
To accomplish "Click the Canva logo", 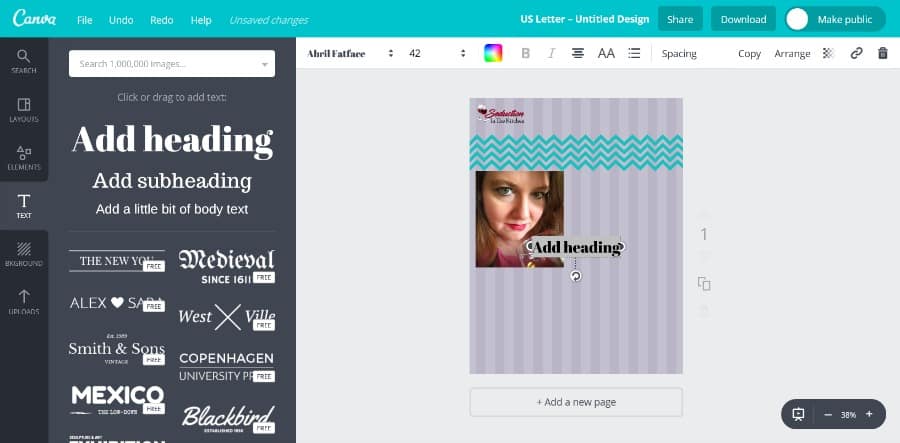I will [34, 18].
